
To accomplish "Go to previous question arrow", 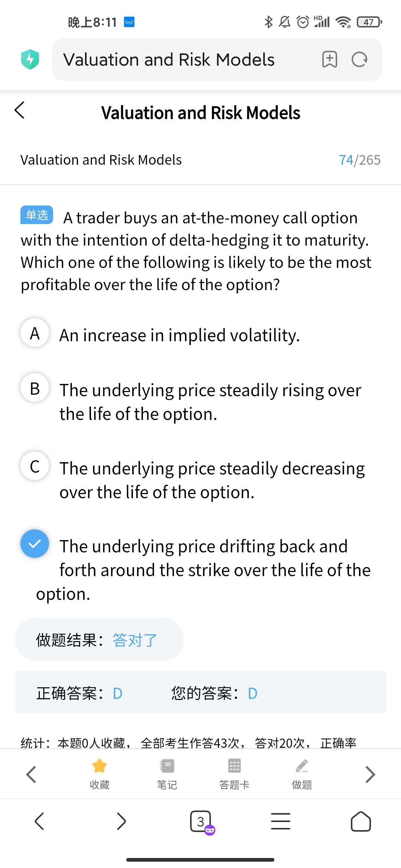I will (32, 775).
